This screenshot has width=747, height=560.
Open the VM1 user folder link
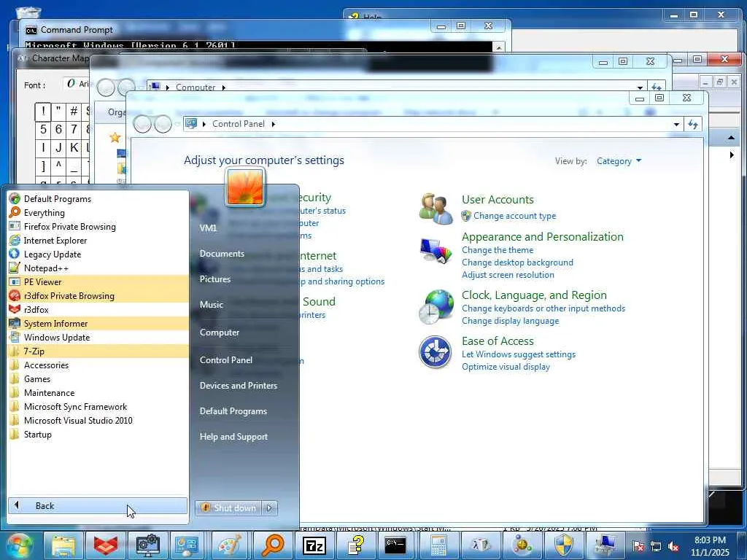[x=208, y=228]
